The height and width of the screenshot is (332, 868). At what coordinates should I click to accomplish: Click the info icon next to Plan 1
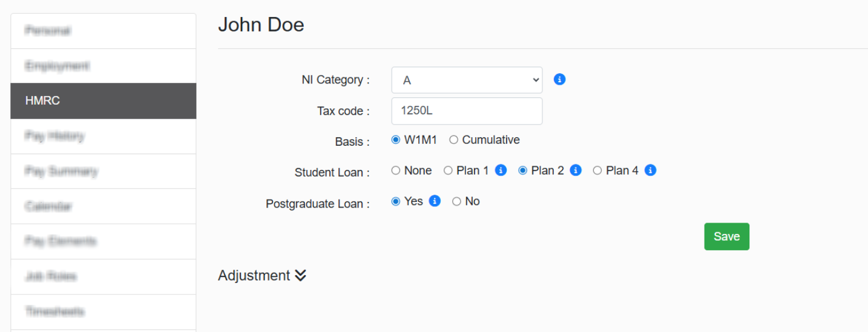[501, 171]
